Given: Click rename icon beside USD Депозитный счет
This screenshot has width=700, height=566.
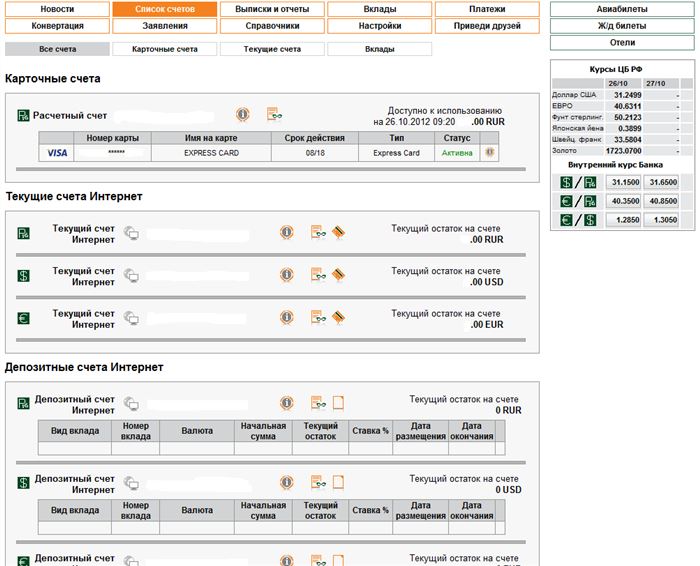Looking at the screenshot, I should tap(131, 483).
